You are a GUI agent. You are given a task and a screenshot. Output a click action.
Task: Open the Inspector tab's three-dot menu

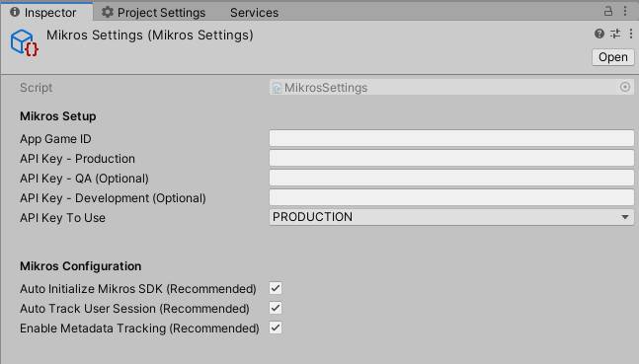tap(625, 11)
